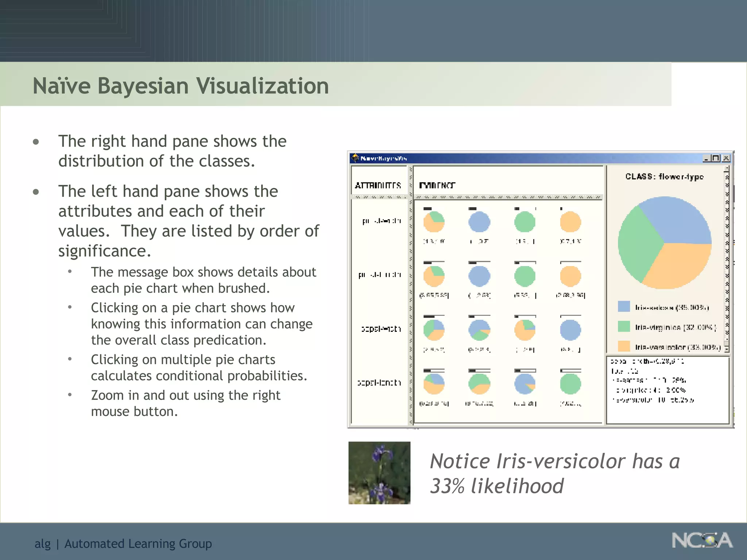The height and width of the screenshot is (560, 747).
Task: Select the sepal-width attribute label
Action: tap(381, 329)
